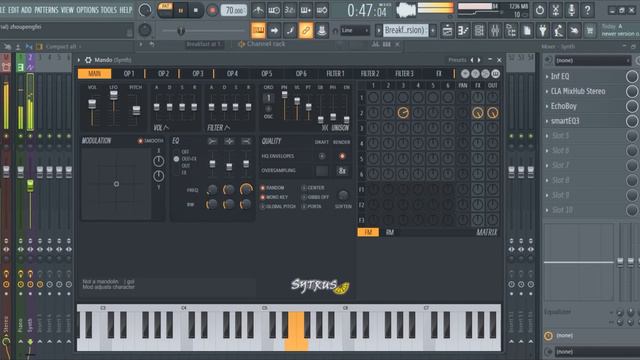Open smartEQ3 slot arrow menu
This screenshot has width=640, height=360.
(x=547, y=121)
